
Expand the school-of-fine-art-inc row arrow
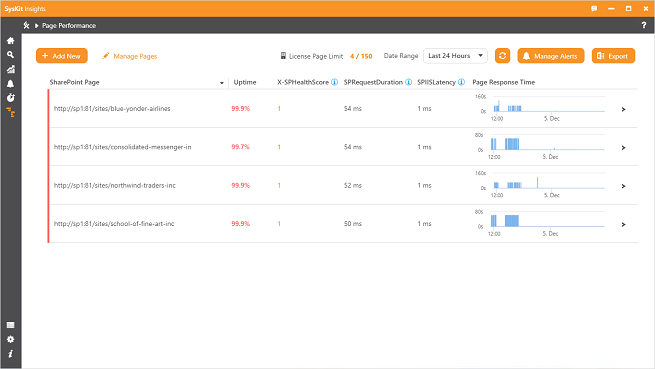click(623, 224)
